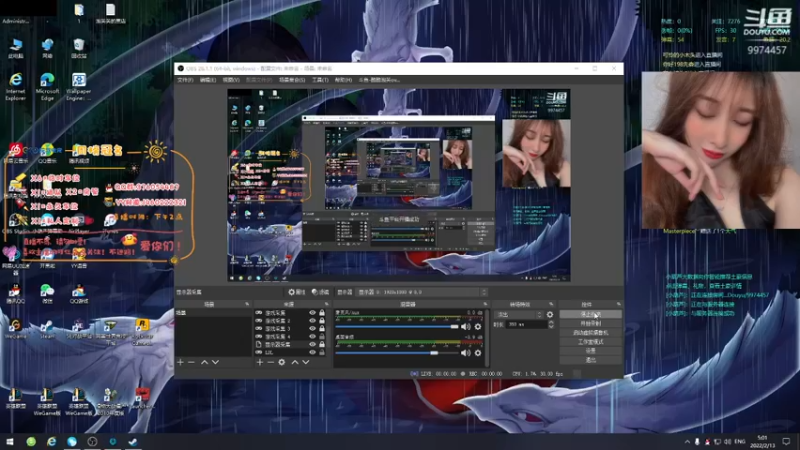Add a new scene with the plus icon
This screenshot has width=800, height=450.
click(180, 362)
